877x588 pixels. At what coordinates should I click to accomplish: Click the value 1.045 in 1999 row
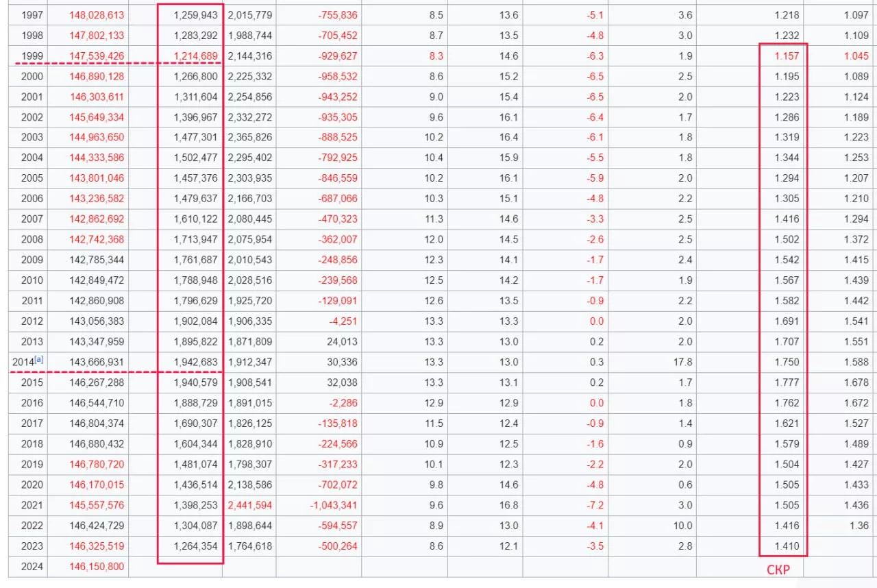click(x=856, y=56)
